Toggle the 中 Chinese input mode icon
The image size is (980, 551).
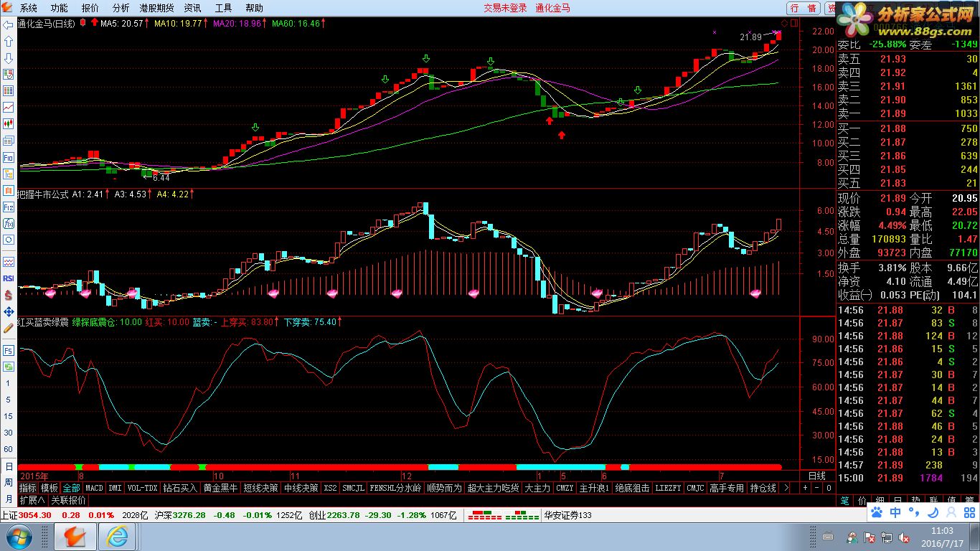[x=895, y=512]
